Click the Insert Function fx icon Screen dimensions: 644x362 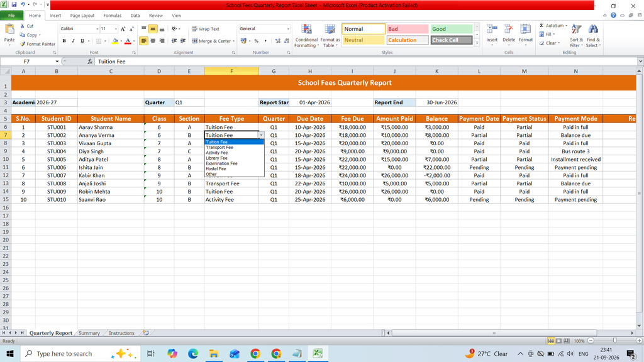pos(90,62)
